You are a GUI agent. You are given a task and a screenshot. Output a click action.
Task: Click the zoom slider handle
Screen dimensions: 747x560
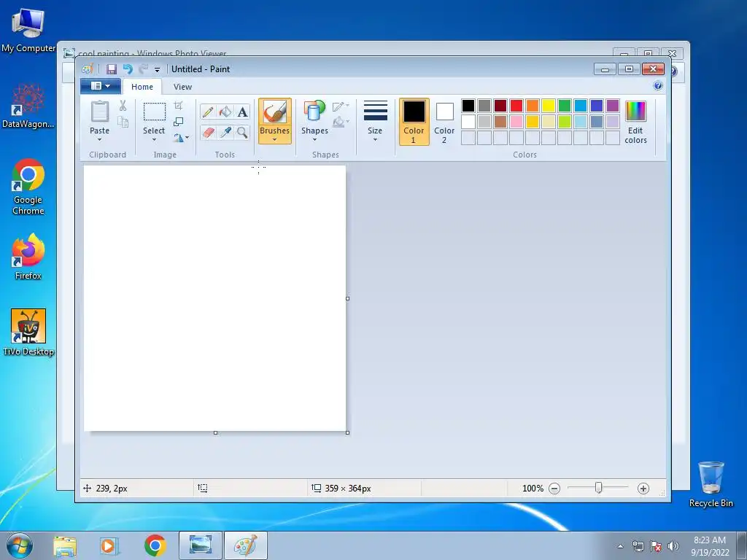pos(598,488)
